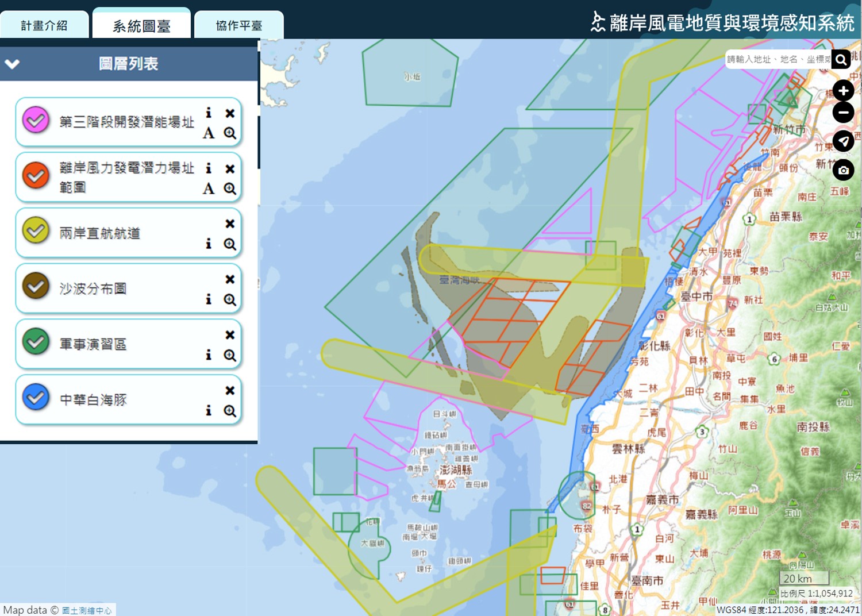Open the 國土測繪中心 link
This screenshot has width=862, height=616.
click(x=87, y=610)
